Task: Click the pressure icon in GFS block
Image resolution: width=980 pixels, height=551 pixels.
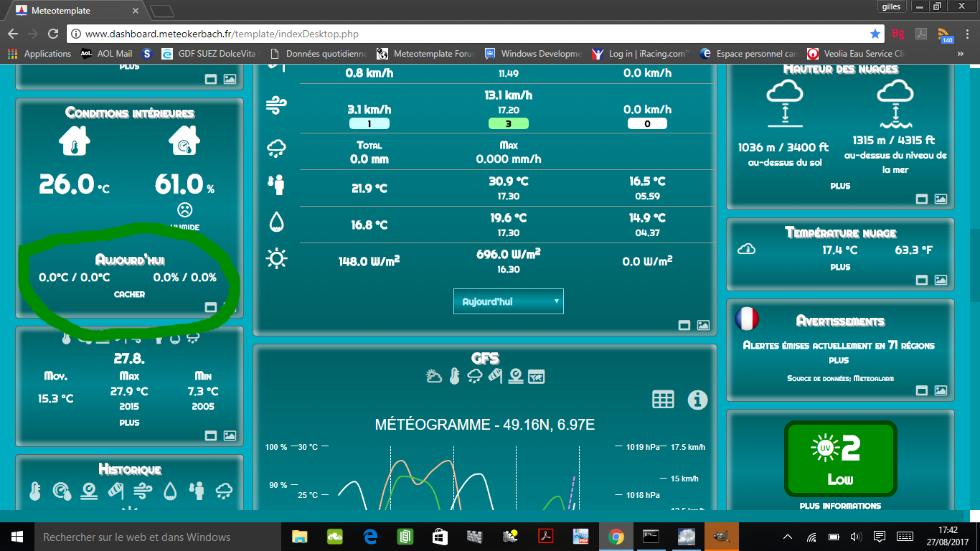Action: (x=515, y=376)
